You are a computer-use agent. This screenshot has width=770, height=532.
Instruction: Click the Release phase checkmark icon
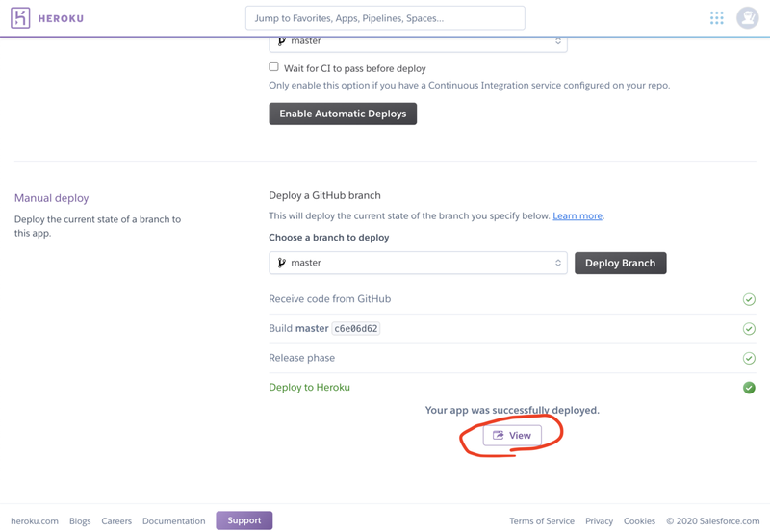pos(749,358)
